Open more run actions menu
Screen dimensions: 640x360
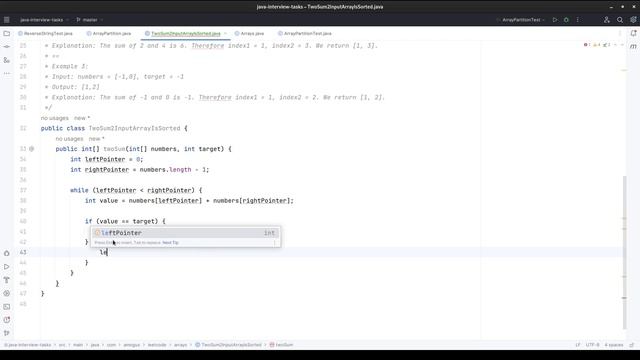tap(578, 20)
